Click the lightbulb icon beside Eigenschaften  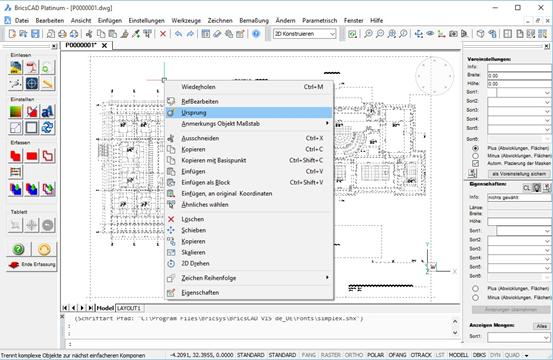[x=536, y=188]
